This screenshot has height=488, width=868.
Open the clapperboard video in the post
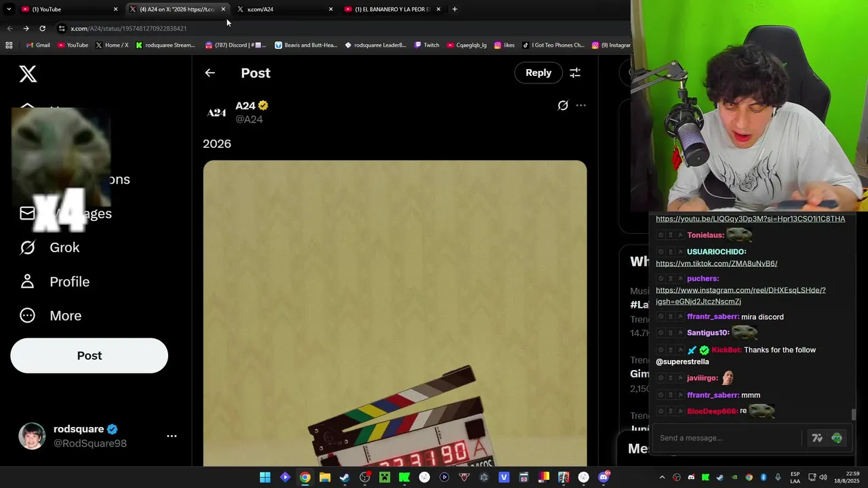pos(395,313)
